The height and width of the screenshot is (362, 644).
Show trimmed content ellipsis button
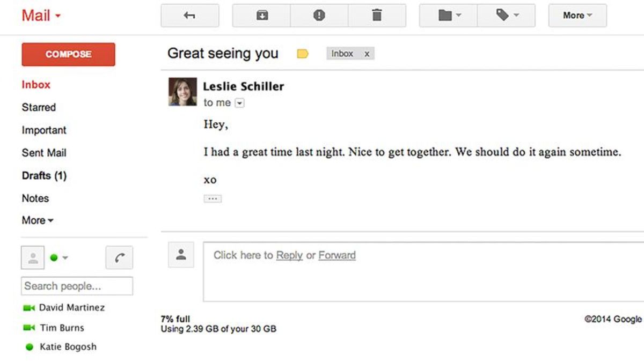point(213,198)
